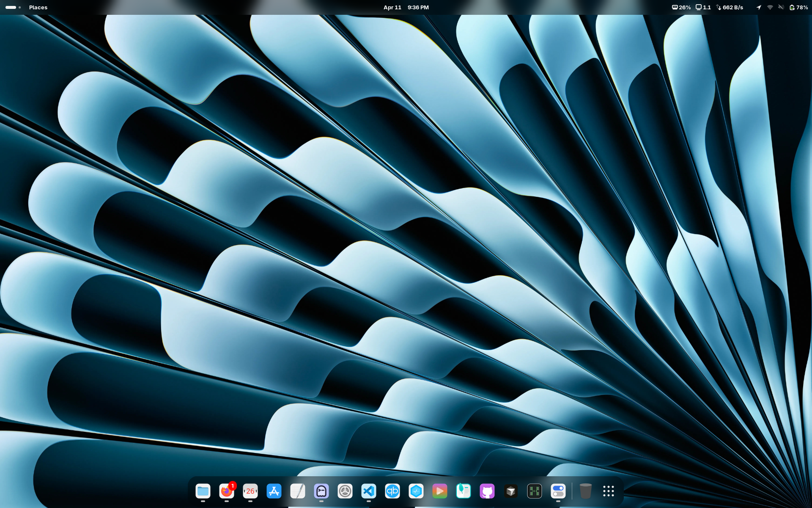
Task: Open the App Store software icon
Action: [x=274, y=491]
